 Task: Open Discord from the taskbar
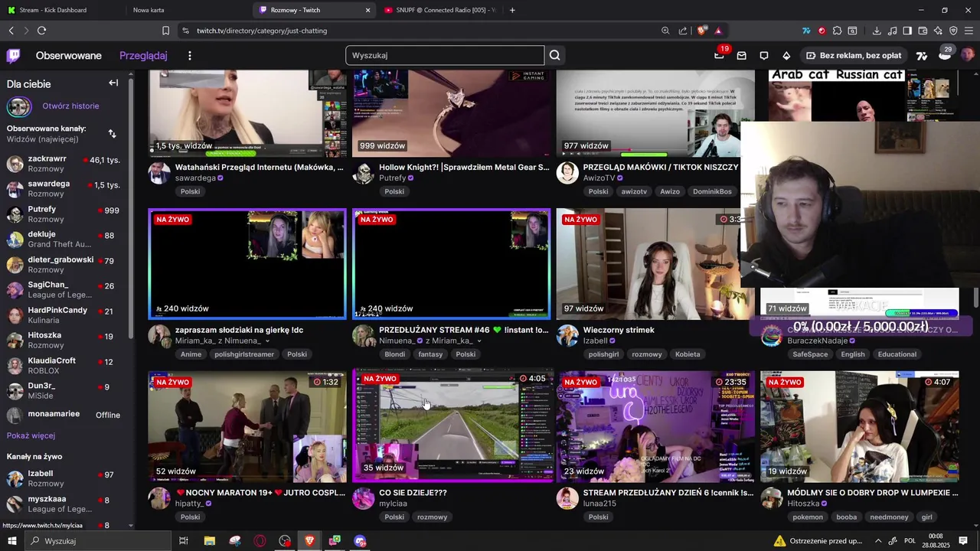point(360,541)
